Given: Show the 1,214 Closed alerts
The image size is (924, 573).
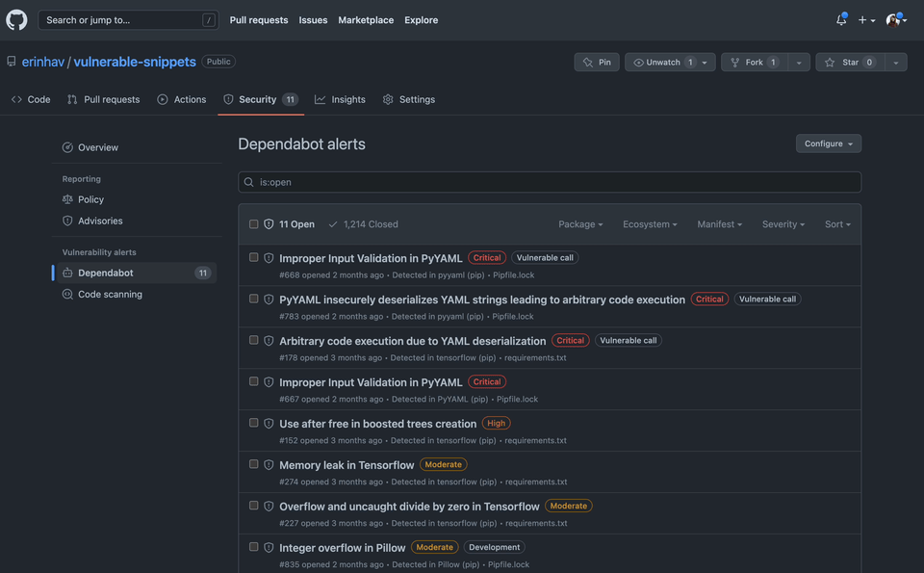Looking at the screenshot, I should pyautogui.click(x=363, y=224).
